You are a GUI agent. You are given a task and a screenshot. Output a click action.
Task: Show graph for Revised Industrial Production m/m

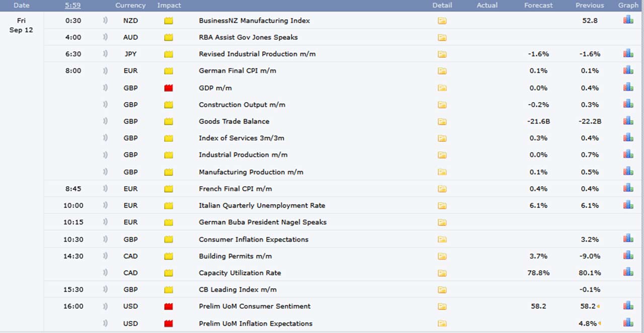pyautogui.click(x=628, y=53)
